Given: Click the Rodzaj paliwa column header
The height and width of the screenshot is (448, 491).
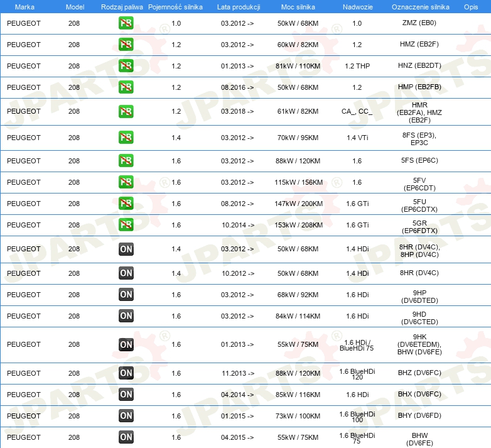Looking at the screenshot, I should click(x=122, y=7).
